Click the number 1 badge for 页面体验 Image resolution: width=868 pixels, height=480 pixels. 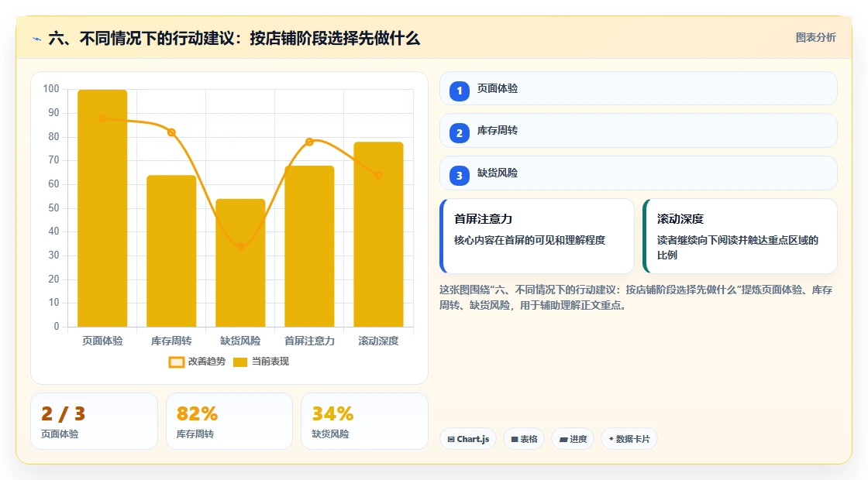pos(459,91)
